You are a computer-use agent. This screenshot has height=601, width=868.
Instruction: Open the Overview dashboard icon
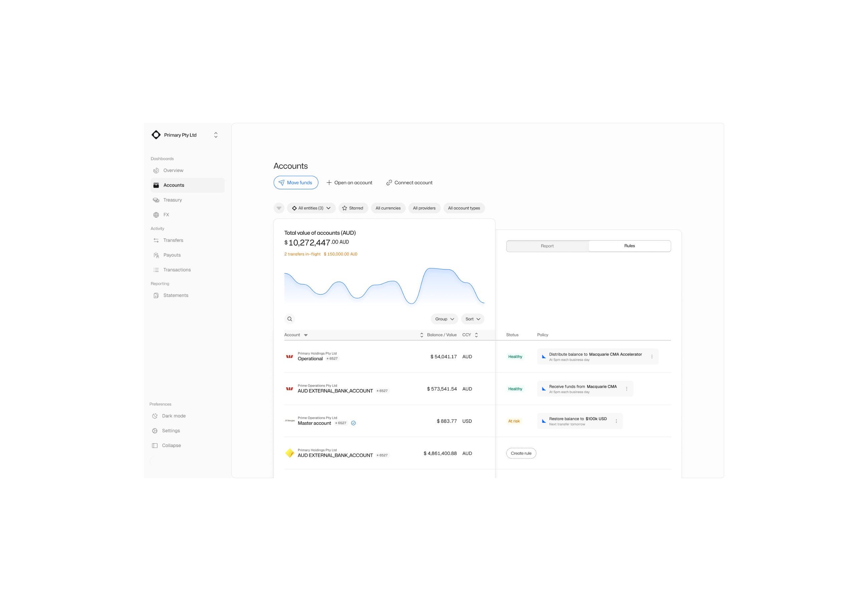(156, 171)
